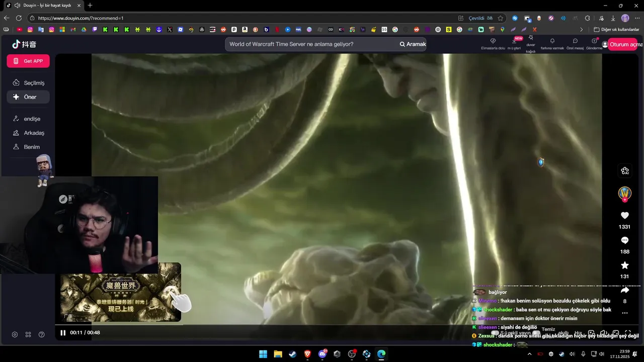This screenshot has width=644, height=362.
Task: Favorite the video with star icon
Action: [x=624, y=265]
